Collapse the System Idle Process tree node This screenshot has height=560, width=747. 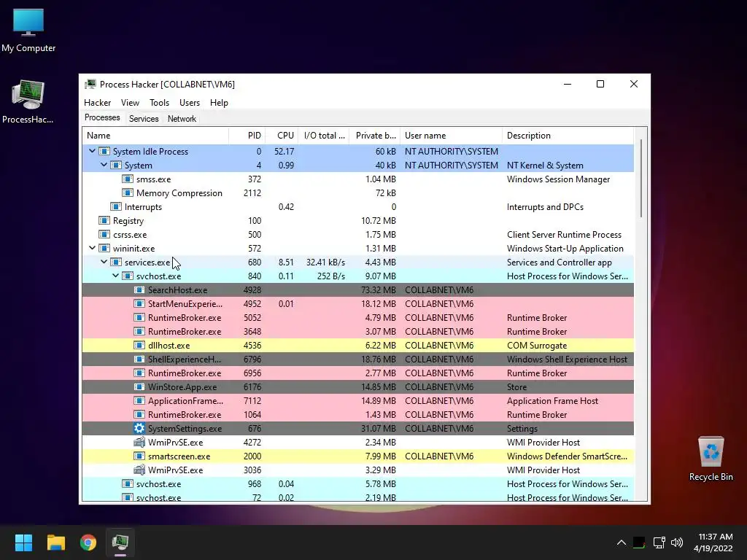92,151
